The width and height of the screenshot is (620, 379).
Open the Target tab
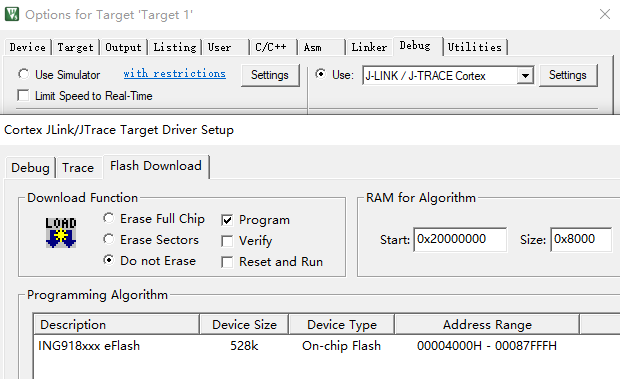click(x=76, y=47)
